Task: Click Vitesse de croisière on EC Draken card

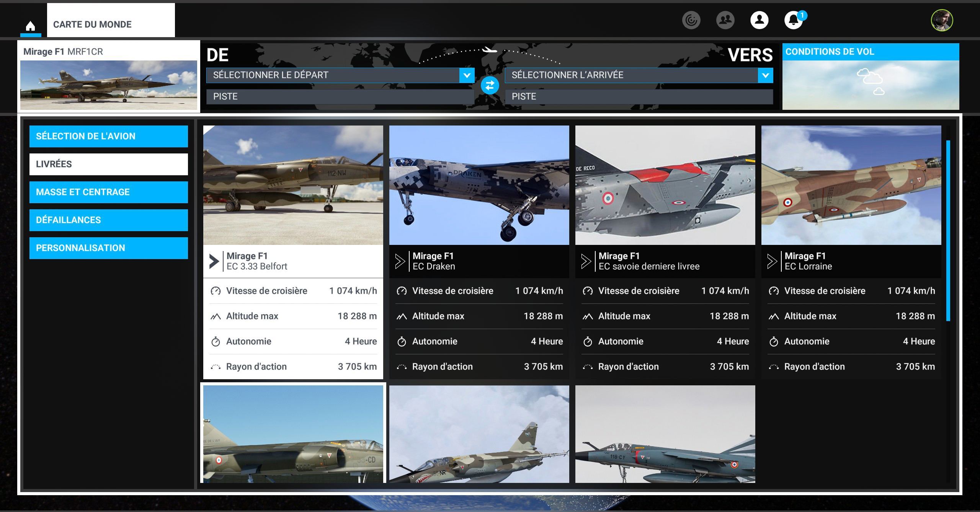Action: (x=453, y=291)
